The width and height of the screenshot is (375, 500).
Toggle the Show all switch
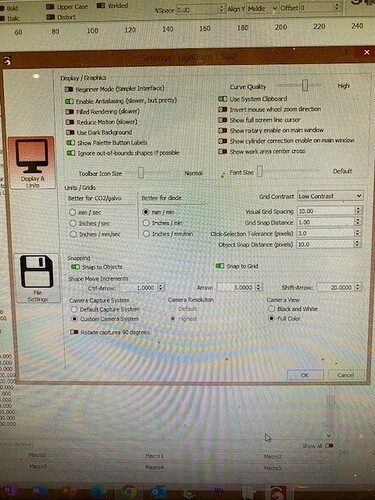pos(329,446)
